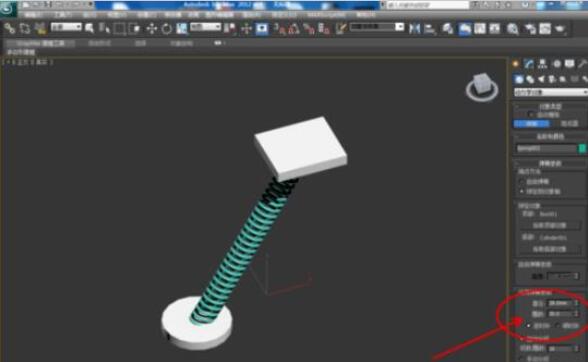This screenshot has height=362, width=588.
Task: Click the viewport label in the top-left corner
Action: (28, 62)
